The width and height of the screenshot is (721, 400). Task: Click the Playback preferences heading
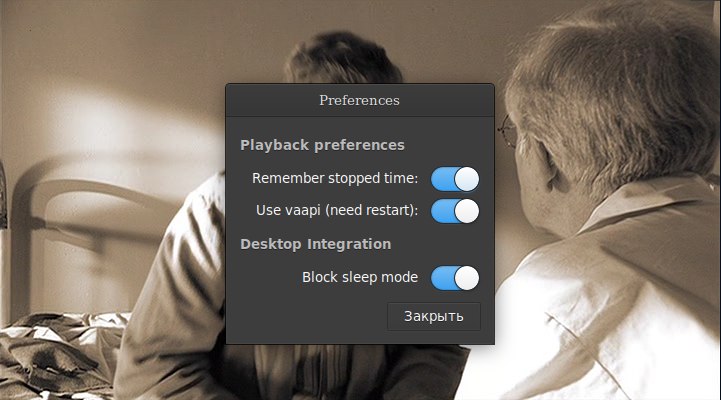point(322,145)
